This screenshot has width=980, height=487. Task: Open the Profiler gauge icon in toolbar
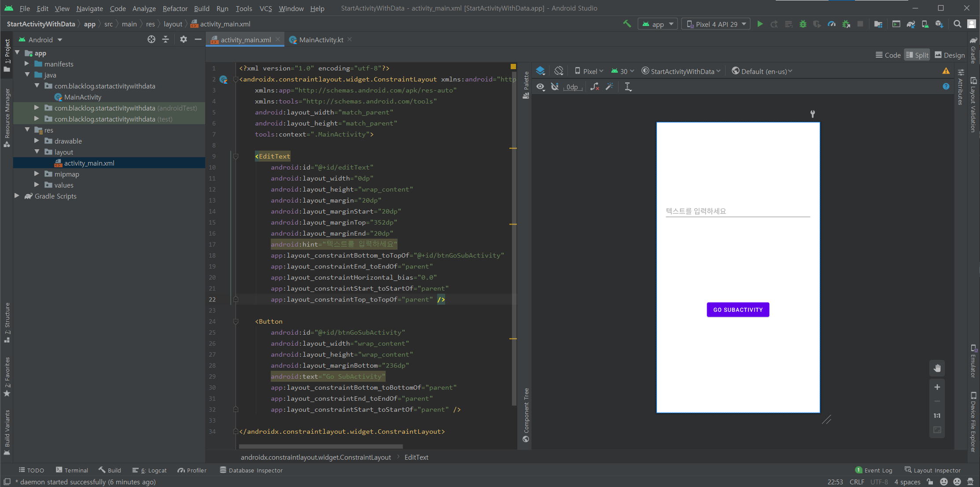pos(832,24)
